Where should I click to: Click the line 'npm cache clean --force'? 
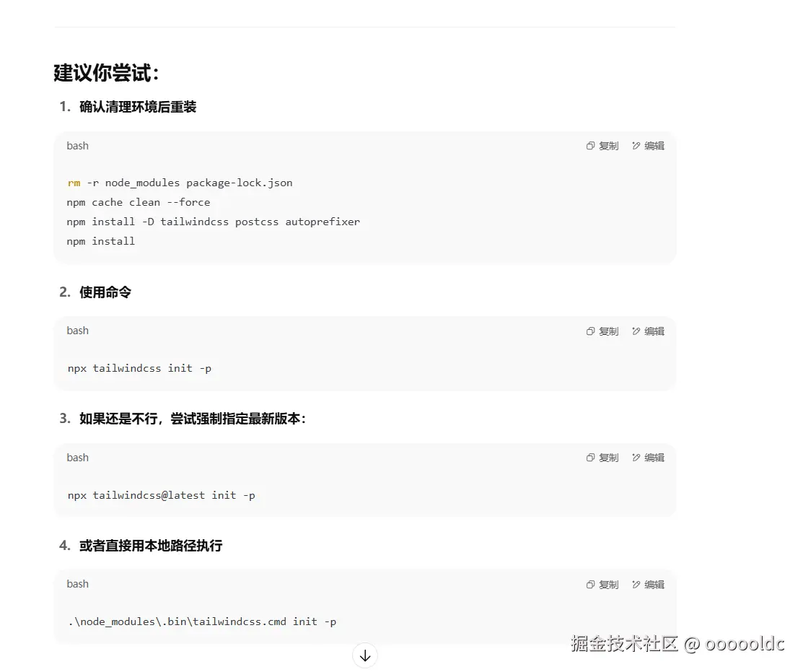pyautogui.click(x=139, y=202)
